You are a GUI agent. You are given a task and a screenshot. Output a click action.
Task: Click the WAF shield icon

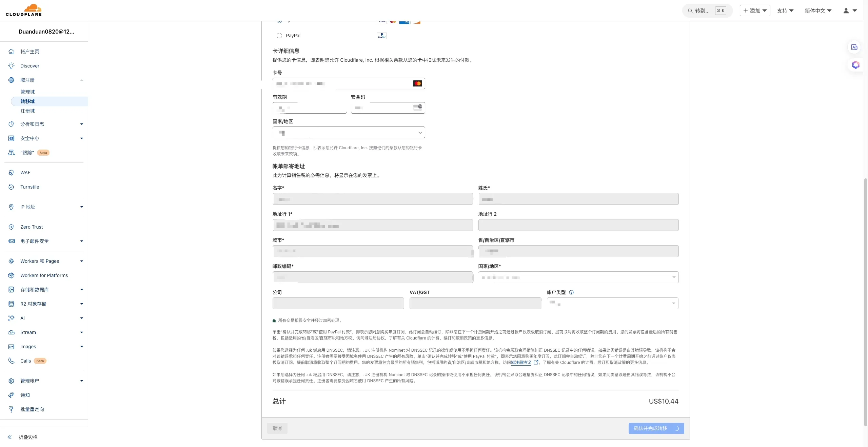point(11,173)
